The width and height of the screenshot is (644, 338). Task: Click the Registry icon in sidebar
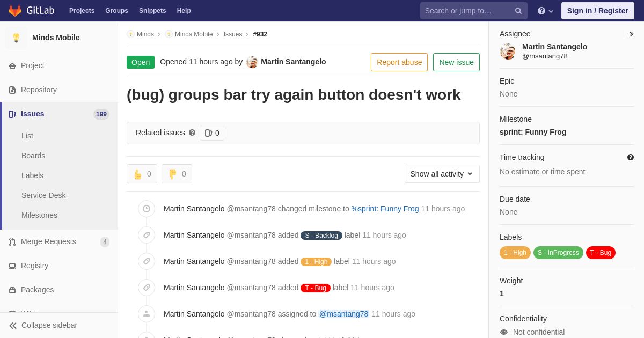(x=12, y=266)
